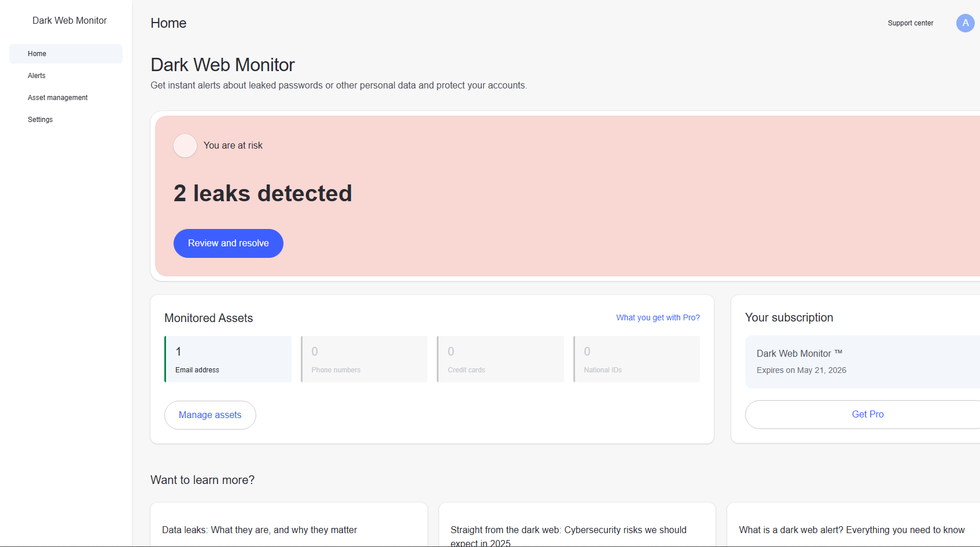Select Home in the sidebar
The width and height of the screenshot is (980, 547).
[66, 54]
